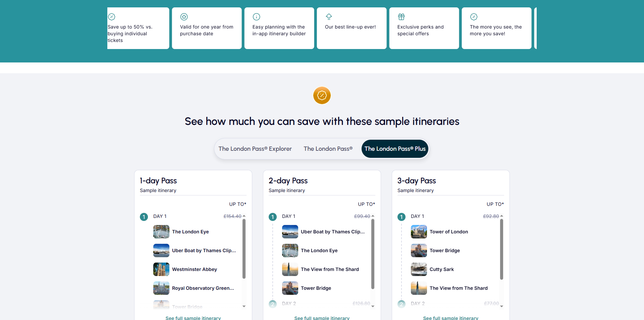The image size is (644, 320).
Task: Click scroll up arrow in 2-day Pass itinerary
Action: click(373, 216)
